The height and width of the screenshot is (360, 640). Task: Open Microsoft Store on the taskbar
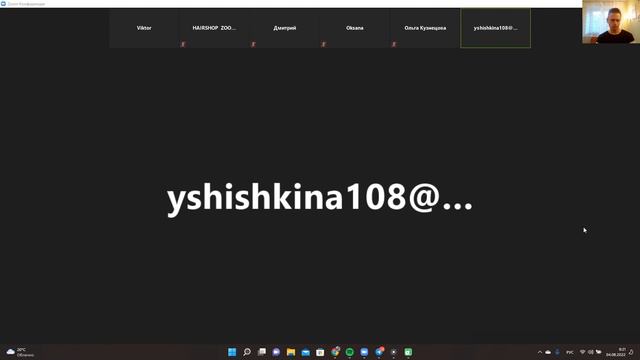click(320, 352)
